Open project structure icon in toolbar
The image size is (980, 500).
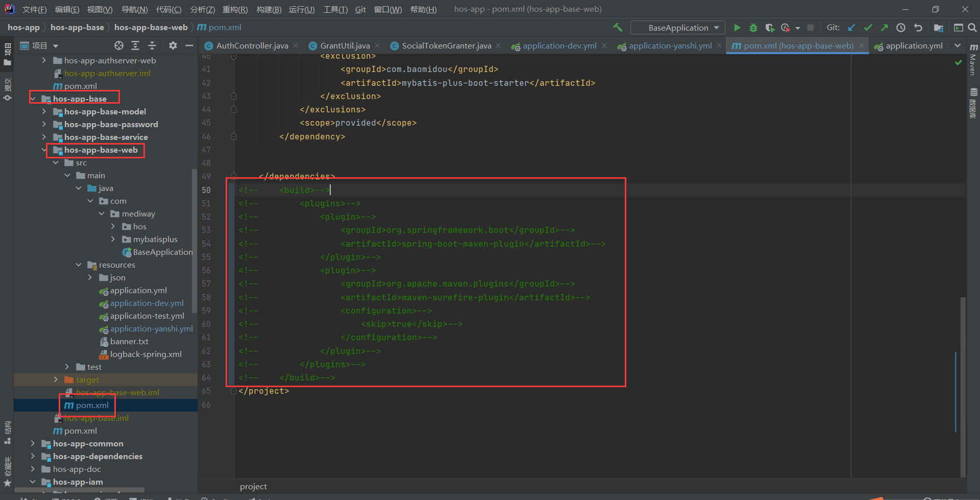tap(938, 28)
